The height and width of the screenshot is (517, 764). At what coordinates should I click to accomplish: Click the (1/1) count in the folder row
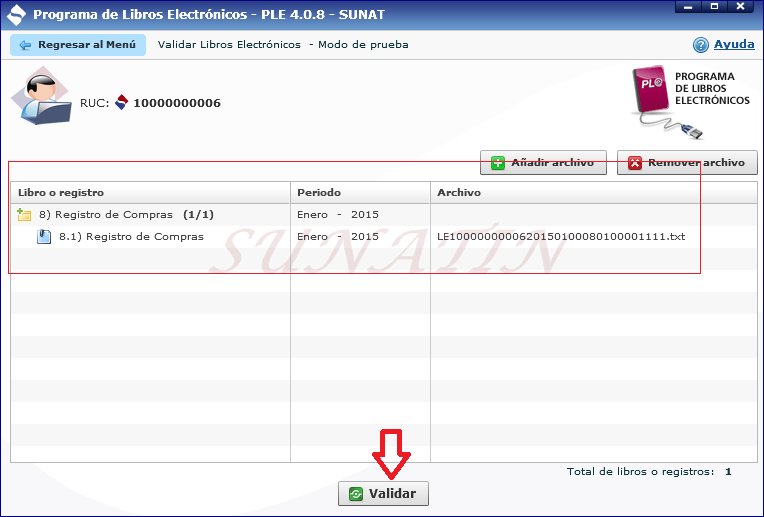(198, 215)
